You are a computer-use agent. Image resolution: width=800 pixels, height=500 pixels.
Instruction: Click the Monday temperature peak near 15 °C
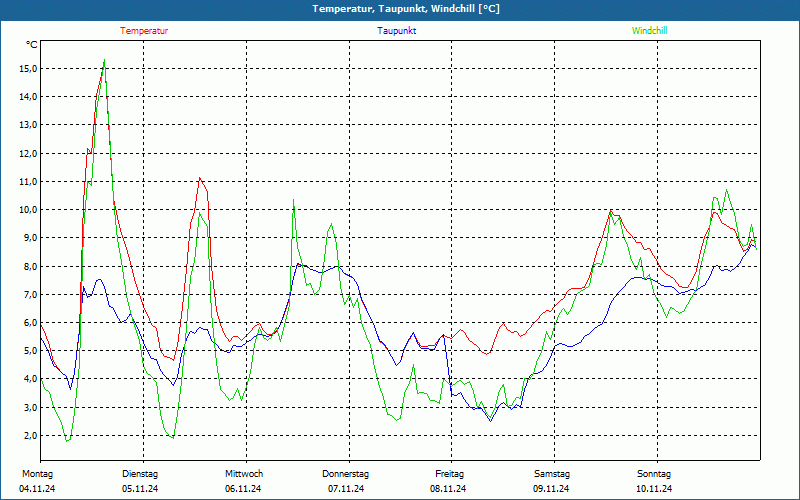click(104, 61)
